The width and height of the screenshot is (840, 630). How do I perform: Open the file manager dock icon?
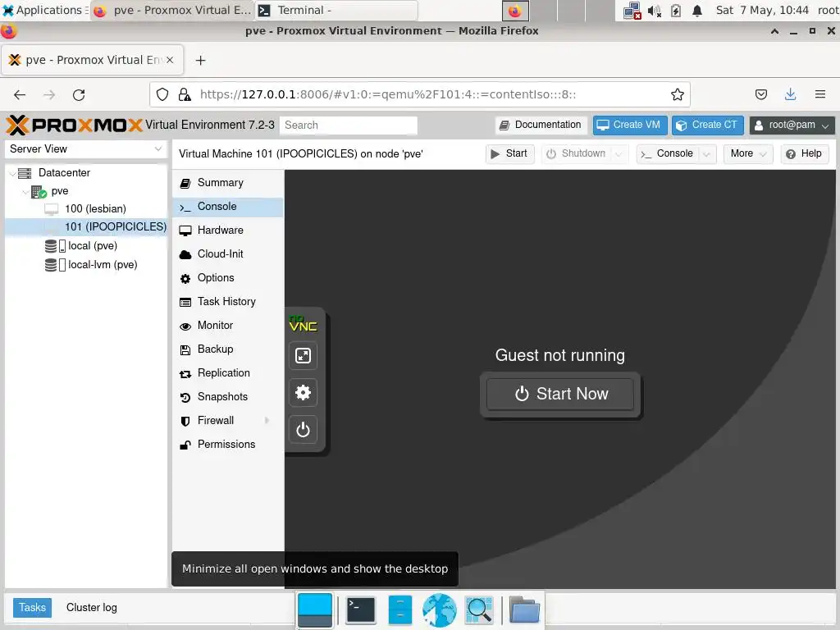(x=399, y=610)
